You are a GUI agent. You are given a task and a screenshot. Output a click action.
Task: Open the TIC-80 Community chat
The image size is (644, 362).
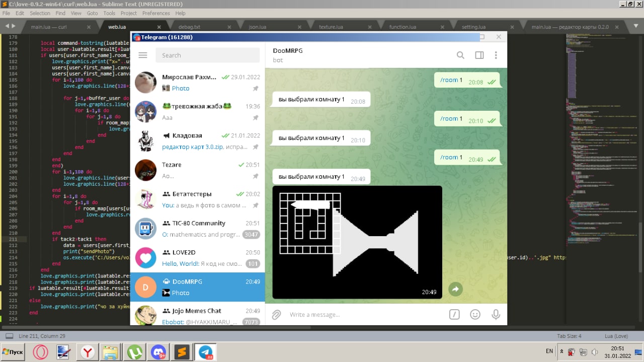coord(197,229)
